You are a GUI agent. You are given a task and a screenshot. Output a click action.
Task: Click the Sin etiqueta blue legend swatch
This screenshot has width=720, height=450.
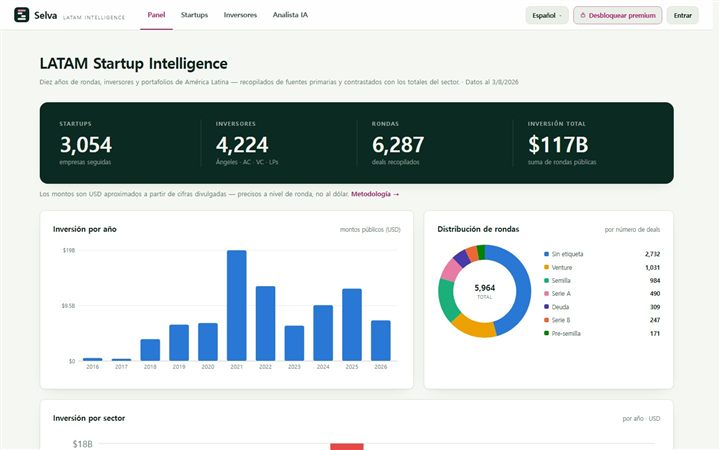pyautogui.click(x=546, y=254)
